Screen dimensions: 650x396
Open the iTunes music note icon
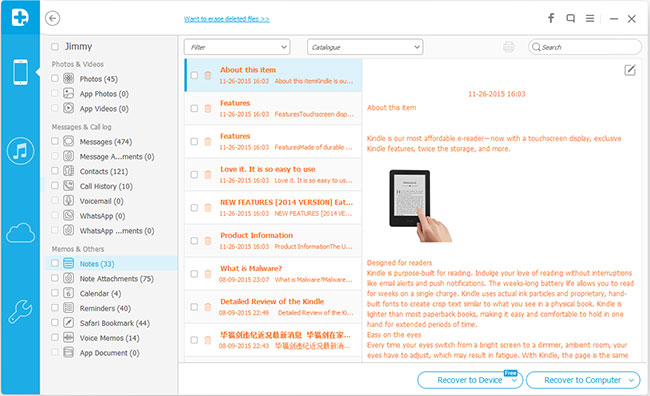click(x=20, y=151)
